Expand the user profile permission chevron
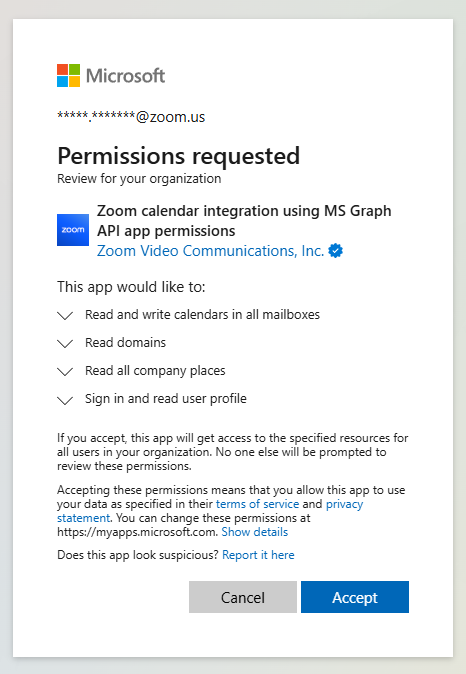 click(65, 400)
